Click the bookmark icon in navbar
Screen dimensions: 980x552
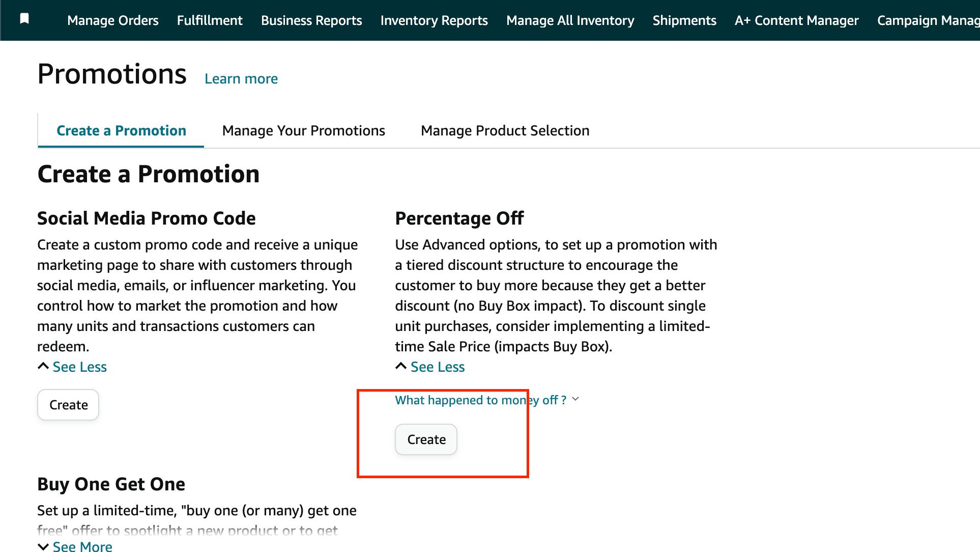[x=24, y=19]
